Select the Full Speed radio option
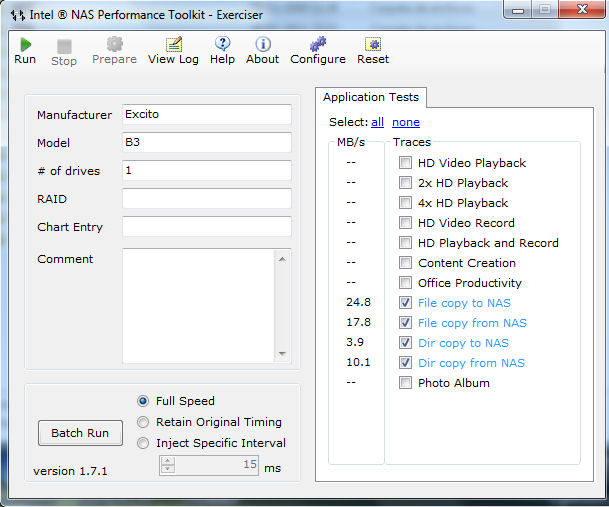The image size is (609, 507). pyautogui.click(x=143, y=401)
